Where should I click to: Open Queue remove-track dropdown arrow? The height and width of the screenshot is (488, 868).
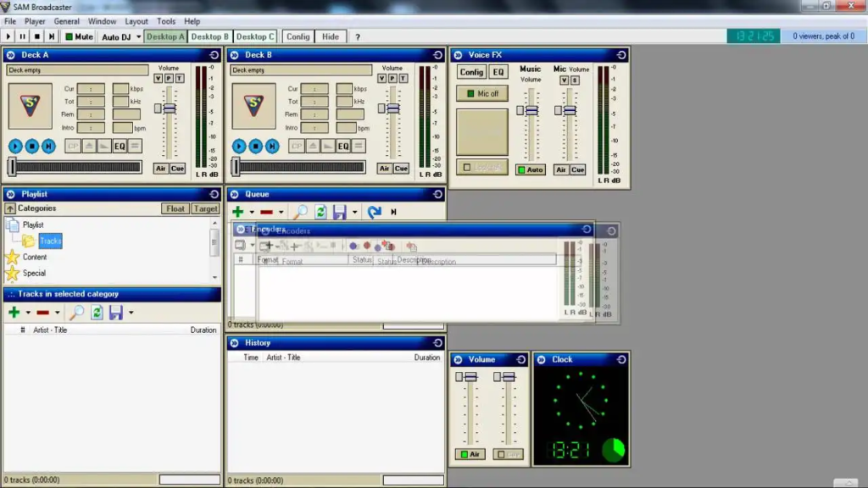click(281, 212)
